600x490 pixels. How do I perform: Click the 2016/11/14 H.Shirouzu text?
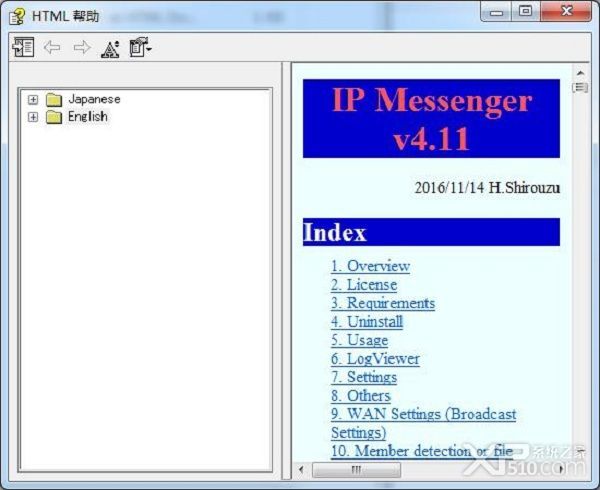[487, 188]
